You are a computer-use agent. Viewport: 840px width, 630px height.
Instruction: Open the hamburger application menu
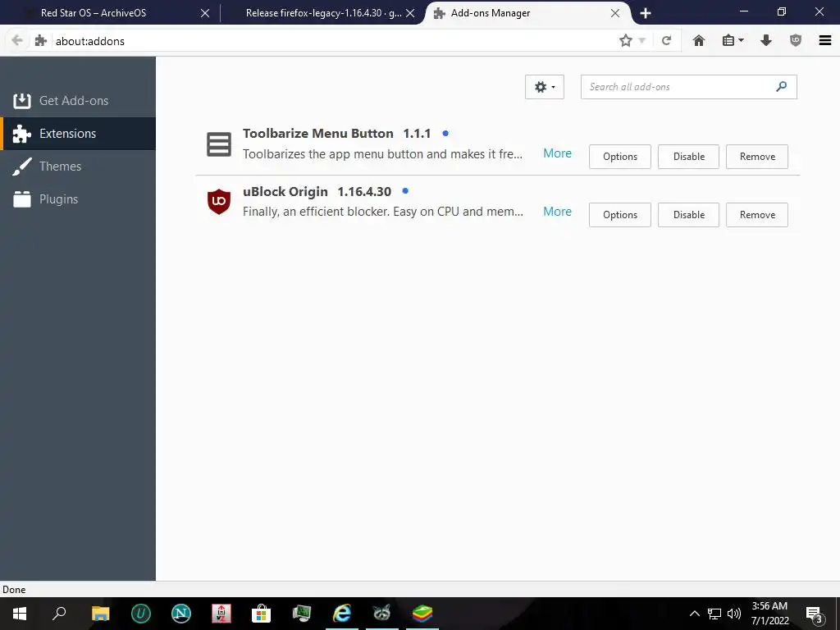pyautogui.click(x=825, y=41)
